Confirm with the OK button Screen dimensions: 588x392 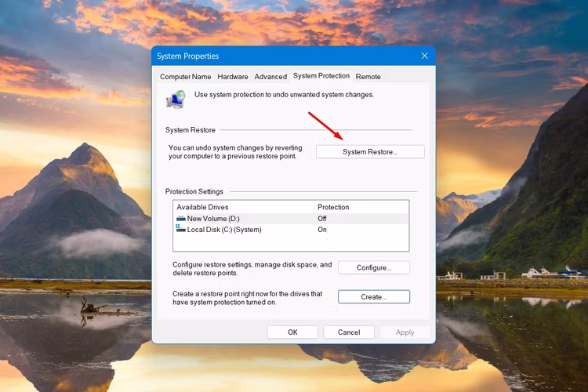[x=292, y=332]
